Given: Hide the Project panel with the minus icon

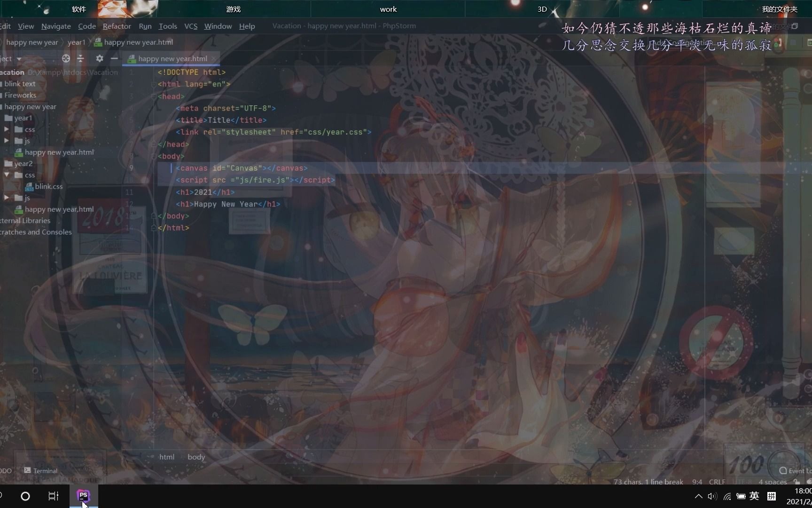Looking at the screenshot, I should pyautogui.click(x=114, y=59).
